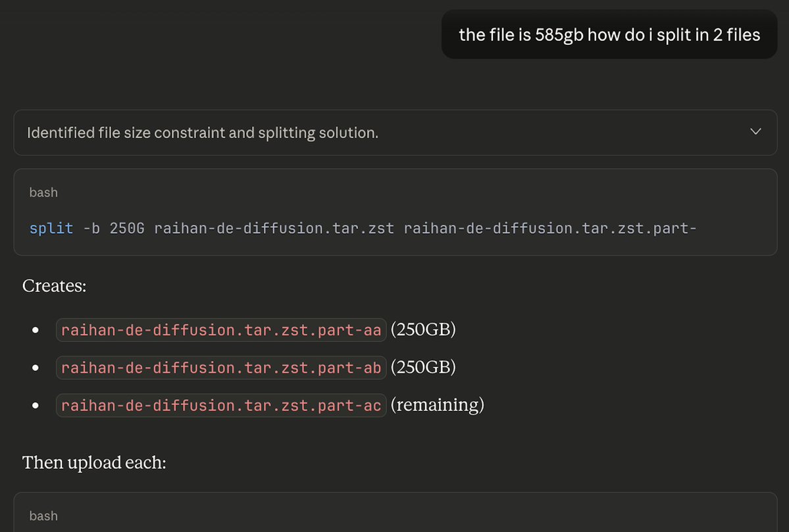Expand the thinking summary chevron
789x532 pixels.
pyautogui.click(x=755, y=132)
